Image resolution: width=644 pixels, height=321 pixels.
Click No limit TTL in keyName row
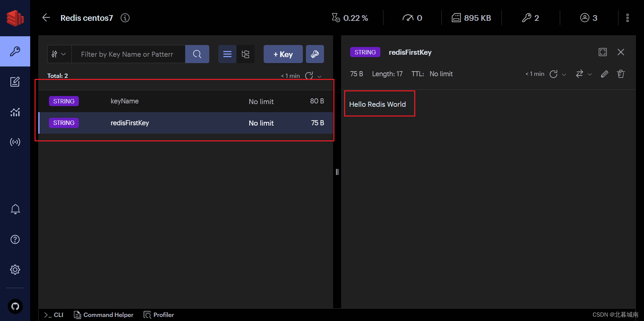pos(261,101)
